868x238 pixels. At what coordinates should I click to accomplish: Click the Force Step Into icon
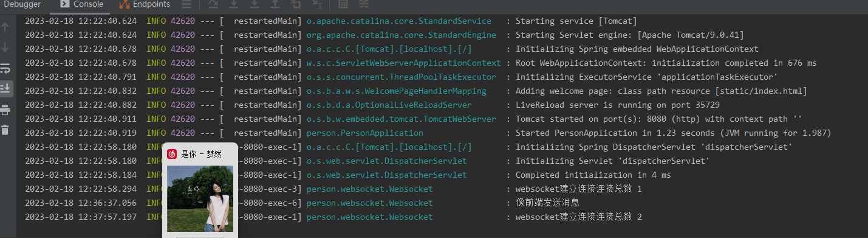point(255,4)
